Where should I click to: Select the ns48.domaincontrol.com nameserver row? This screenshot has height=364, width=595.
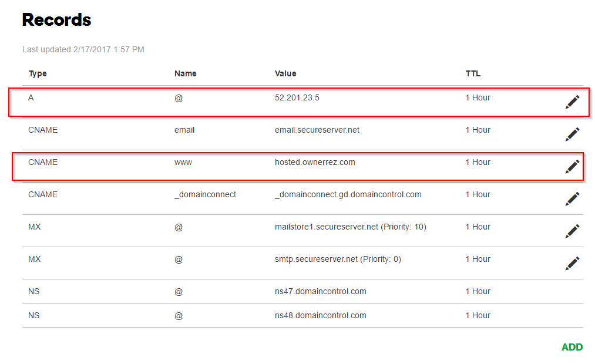320,315
